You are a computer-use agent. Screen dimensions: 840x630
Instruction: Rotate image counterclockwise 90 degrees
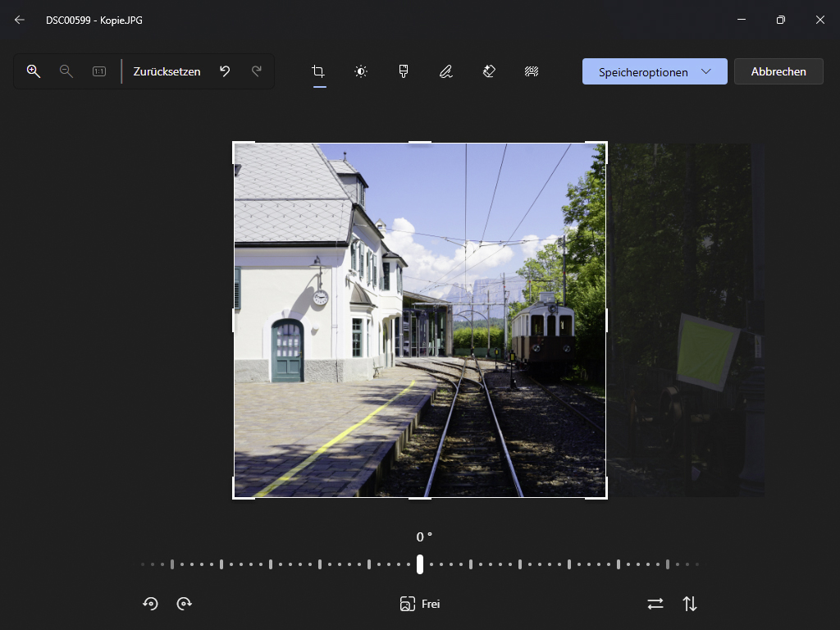coord(150,604)
